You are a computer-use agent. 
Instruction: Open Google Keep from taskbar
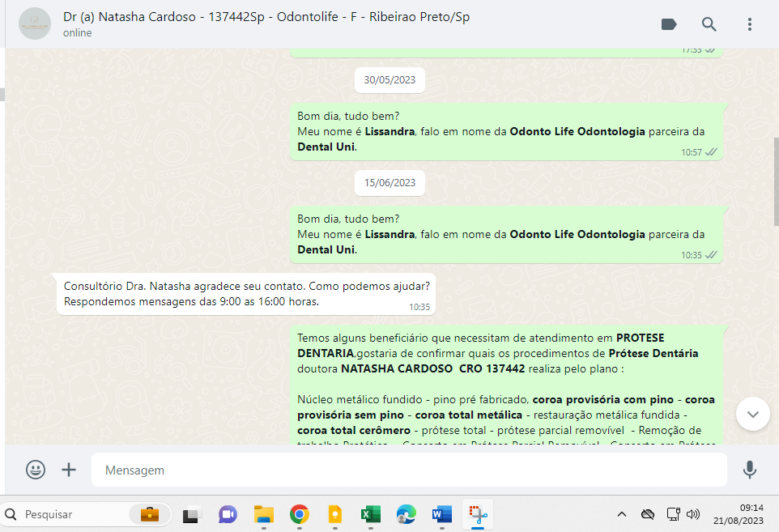pyautogui.click(x=335, y=515)
